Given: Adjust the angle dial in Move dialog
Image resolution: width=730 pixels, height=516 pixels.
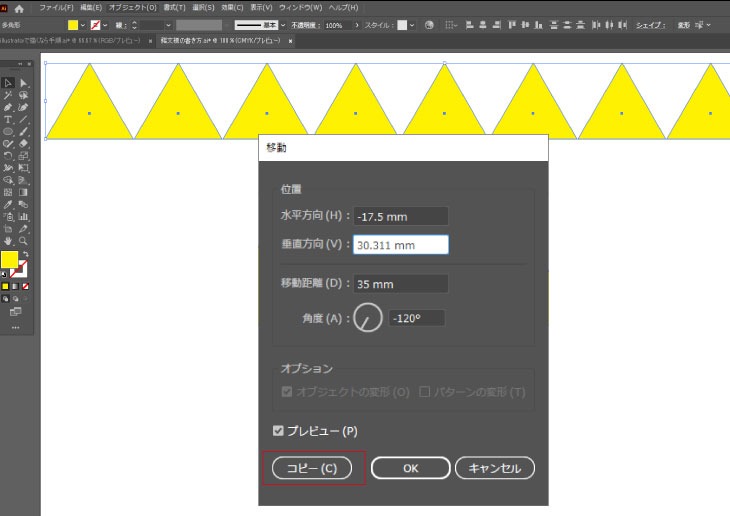Looking at the screenshot, I should pyautogui.click(x=368, y=318).
